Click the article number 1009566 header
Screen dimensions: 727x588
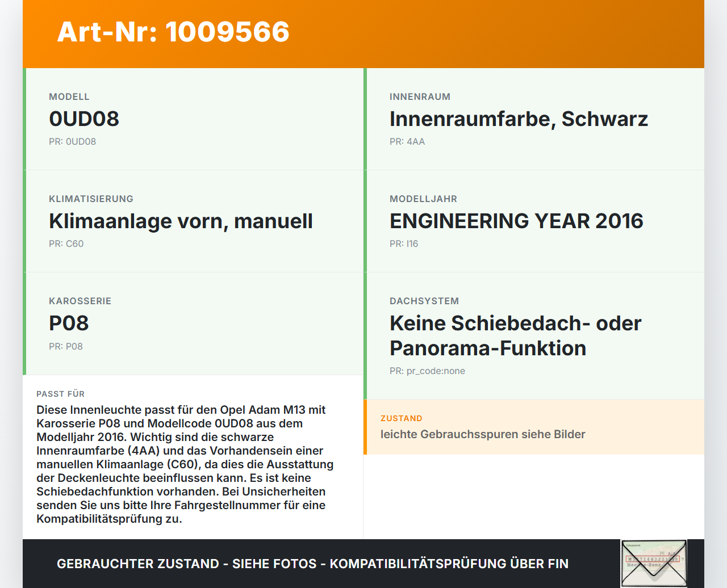(x=173, y=32)
